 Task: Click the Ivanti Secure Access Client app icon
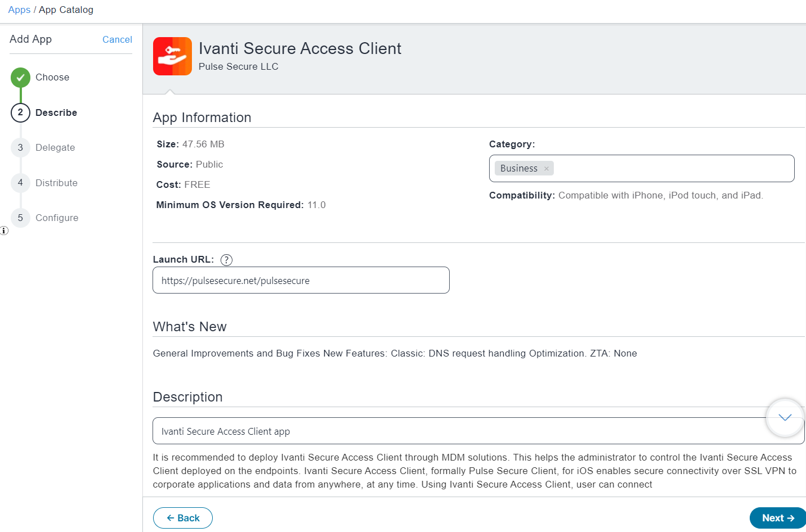(172, 56)
